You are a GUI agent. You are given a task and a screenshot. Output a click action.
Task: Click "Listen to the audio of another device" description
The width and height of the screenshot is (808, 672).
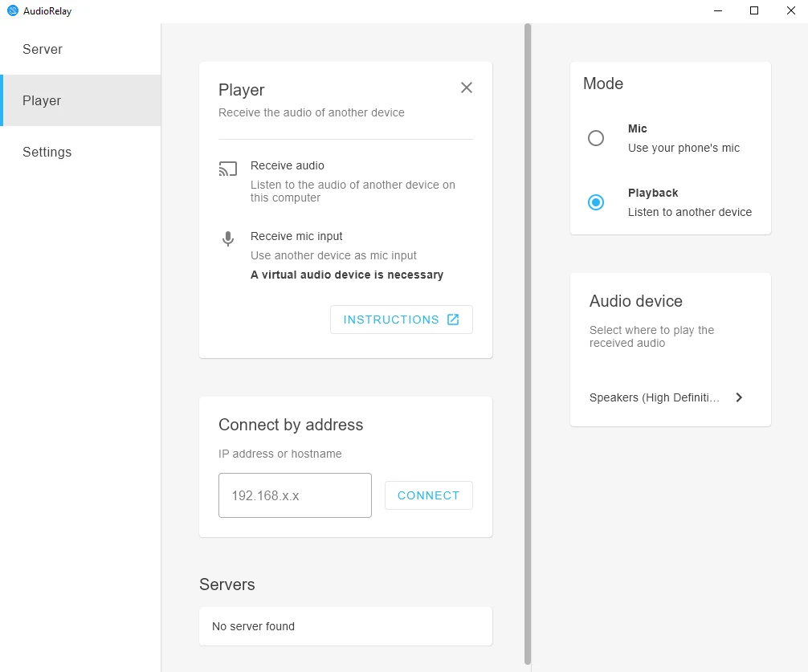click(x=353, y=191)
